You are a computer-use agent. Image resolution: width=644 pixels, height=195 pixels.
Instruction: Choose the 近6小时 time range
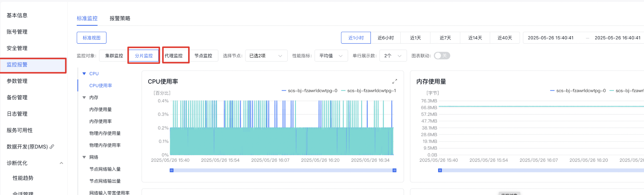pos(386,38)
